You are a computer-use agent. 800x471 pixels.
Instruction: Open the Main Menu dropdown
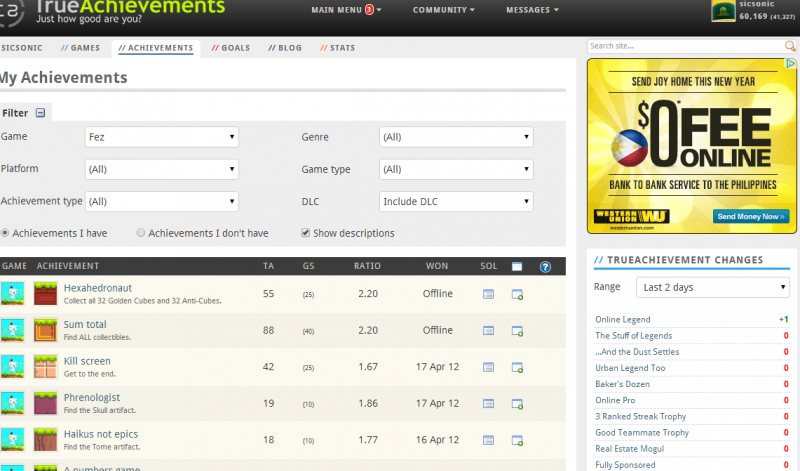tap(346, 10)
